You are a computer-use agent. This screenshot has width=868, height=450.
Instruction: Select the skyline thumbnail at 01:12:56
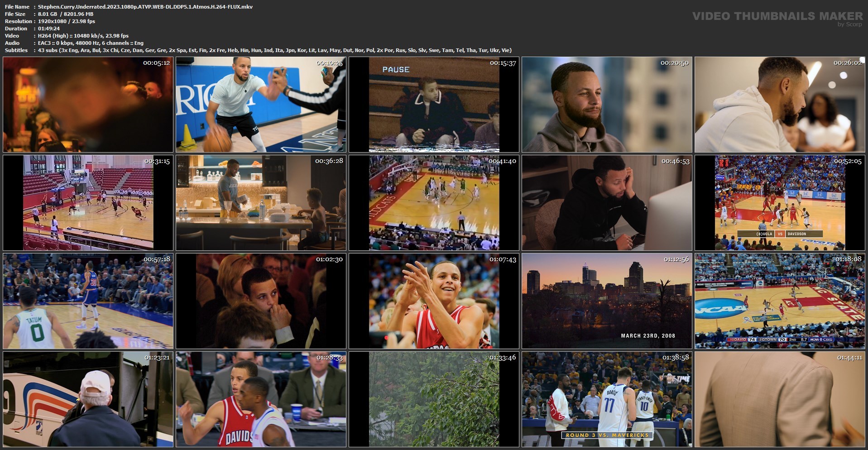click(607, 301)
